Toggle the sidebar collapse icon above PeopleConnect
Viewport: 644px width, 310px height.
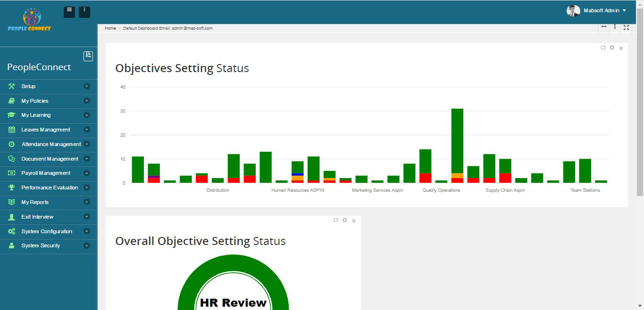88,56
